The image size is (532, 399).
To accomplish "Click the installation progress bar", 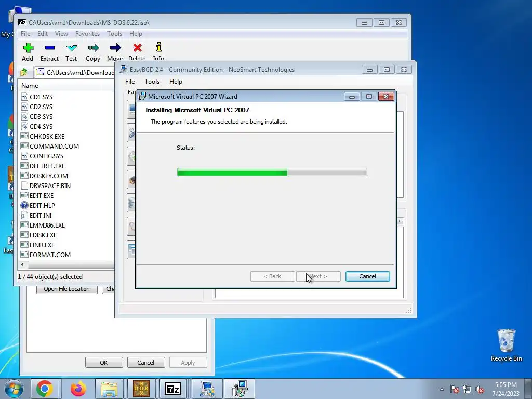I will 272,172.
